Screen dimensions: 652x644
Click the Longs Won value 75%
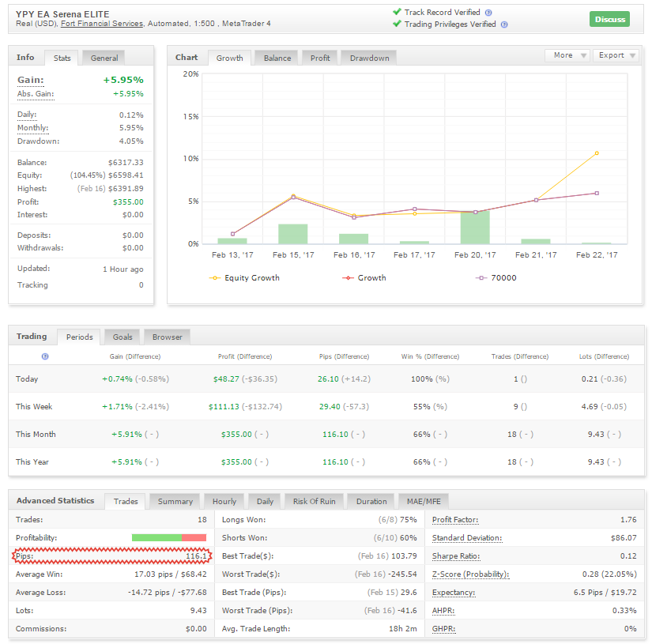point(408,520)
